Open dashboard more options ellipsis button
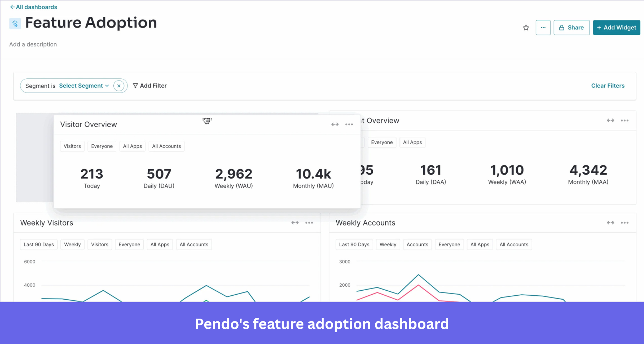The image size is (644, 344). click(543, 28)
